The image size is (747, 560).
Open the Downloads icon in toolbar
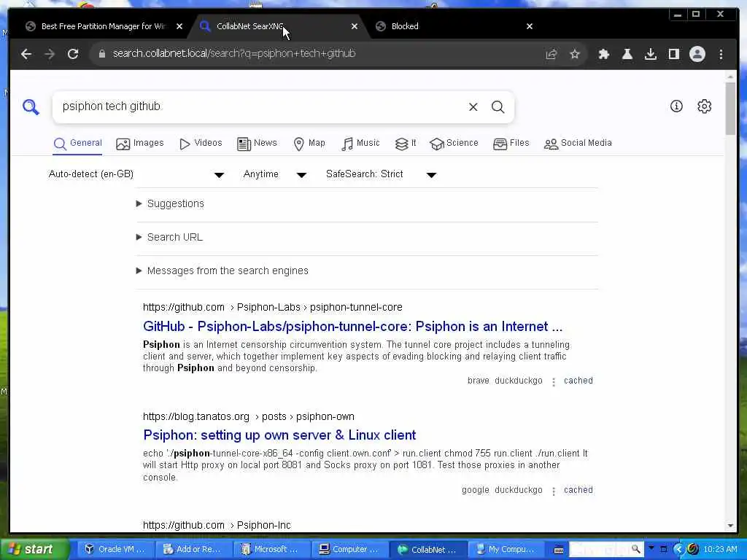coord(650,54)
